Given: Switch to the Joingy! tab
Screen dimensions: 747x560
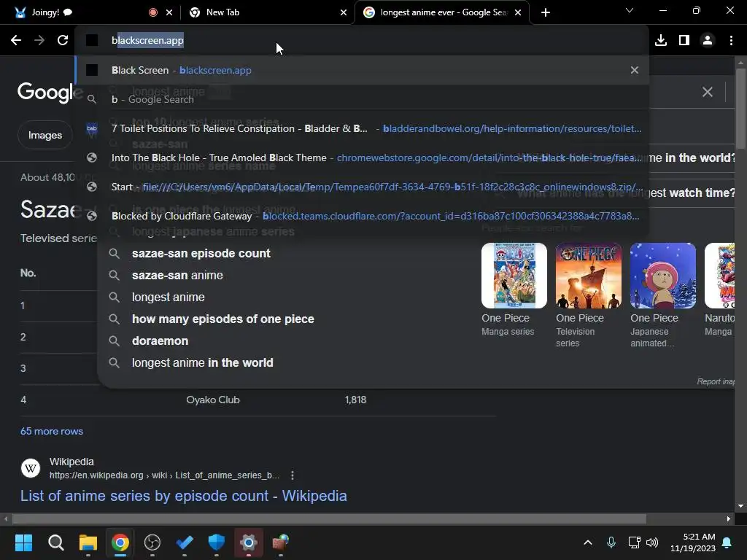Looking at the screenshot, I should 88,12.
